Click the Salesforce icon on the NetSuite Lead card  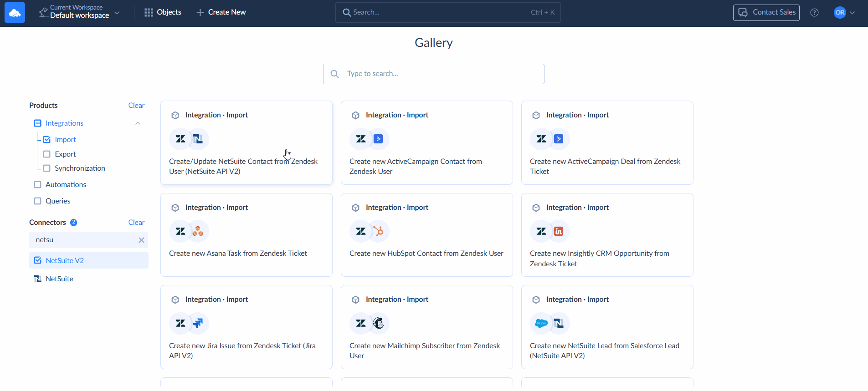click(x=541, y=323)
